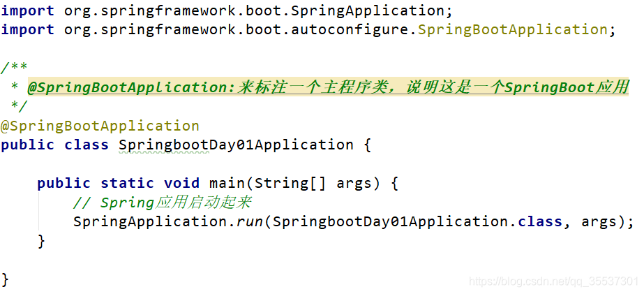Click olive SpringBootApplication in the autoconfigure import
The width and height of the screenshot is (644, 294).
pos(513,30)
